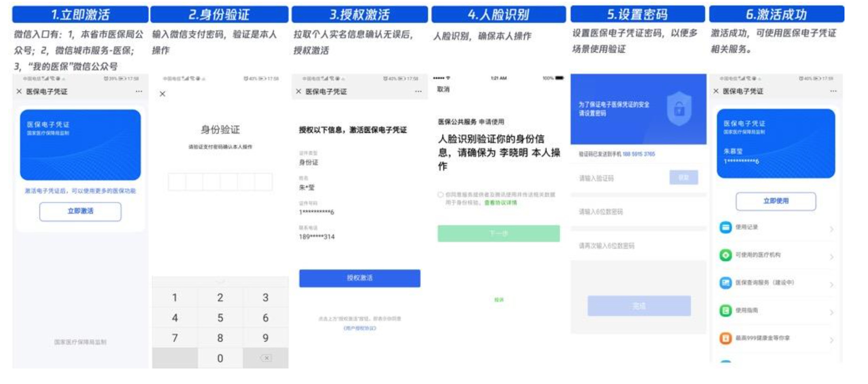Click the 完成 button
The height and width of the screenshot is (384, 868).
click(639, 306)
